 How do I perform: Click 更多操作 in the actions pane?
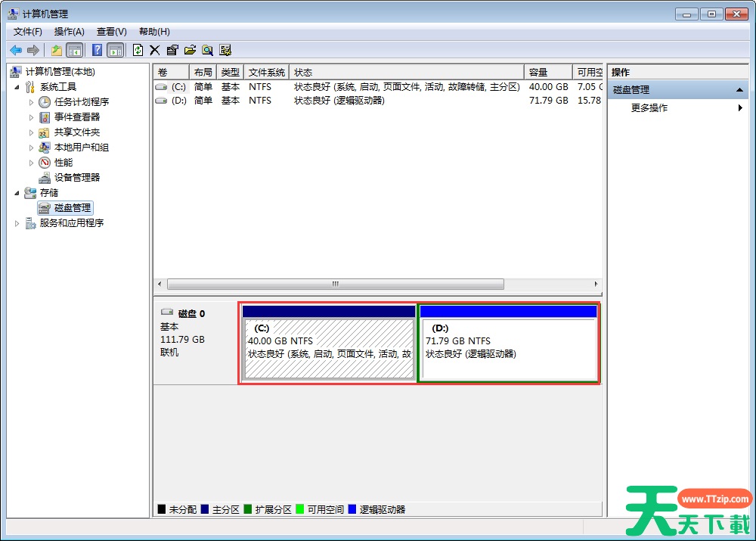649,108
